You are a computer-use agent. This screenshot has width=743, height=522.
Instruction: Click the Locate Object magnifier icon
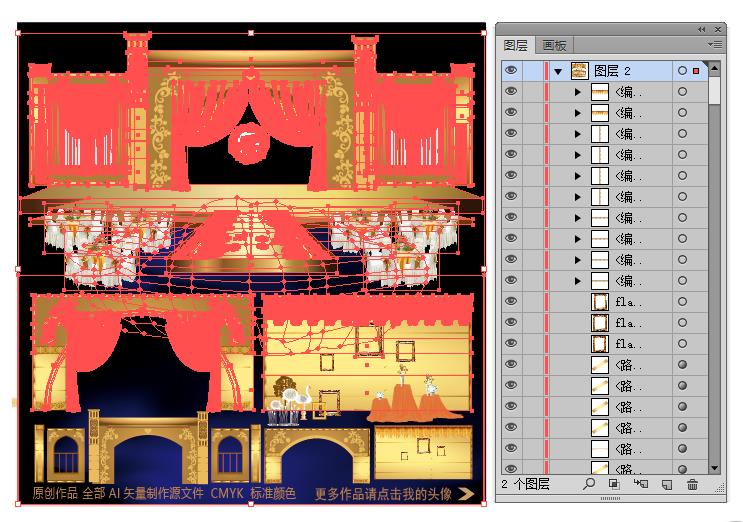click(589, 484)
